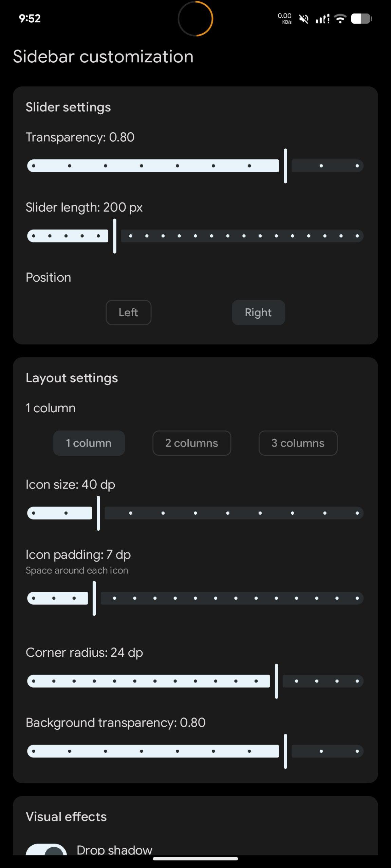Select Right sidebar position
The image size is (391, 868).
click(x=258, y=312)
